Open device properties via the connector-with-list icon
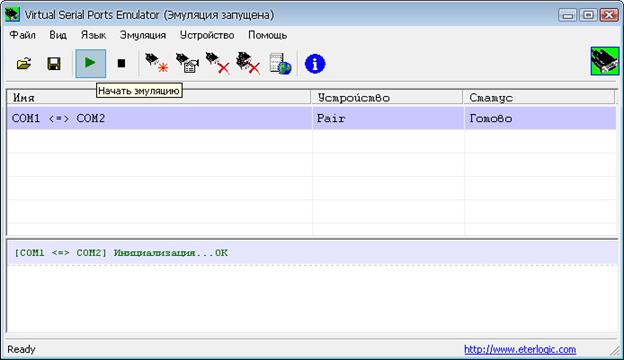The height and width of the screenshot is (360, 624). click(187, 63)
